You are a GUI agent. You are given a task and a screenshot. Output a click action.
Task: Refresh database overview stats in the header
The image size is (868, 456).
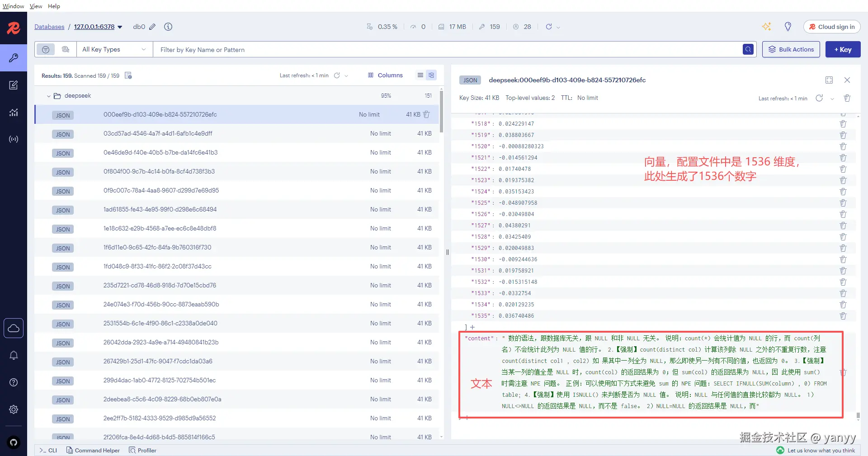coord(549,27)
